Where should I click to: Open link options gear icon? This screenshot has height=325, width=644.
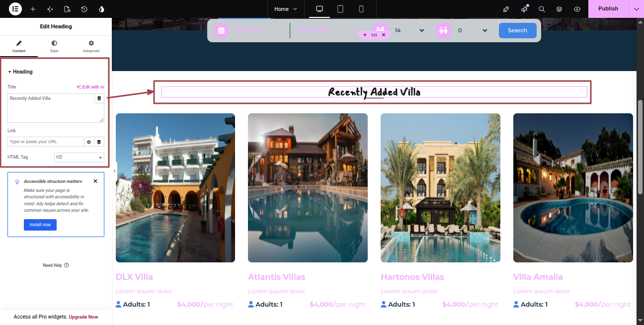click(89, 142)
